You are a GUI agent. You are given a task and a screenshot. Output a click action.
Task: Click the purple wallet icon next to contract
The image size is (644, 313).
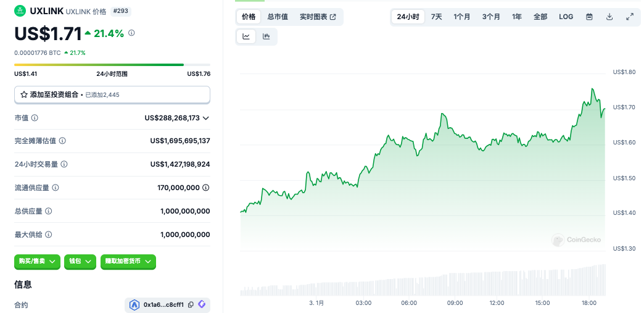coord(202,304)
